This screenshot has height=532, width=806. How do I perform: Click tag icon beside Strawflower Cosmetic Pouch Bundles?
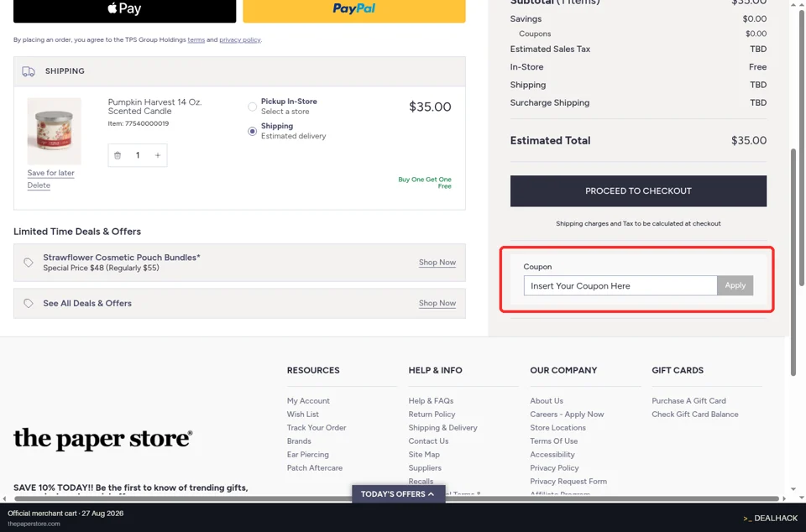point(29,263)
